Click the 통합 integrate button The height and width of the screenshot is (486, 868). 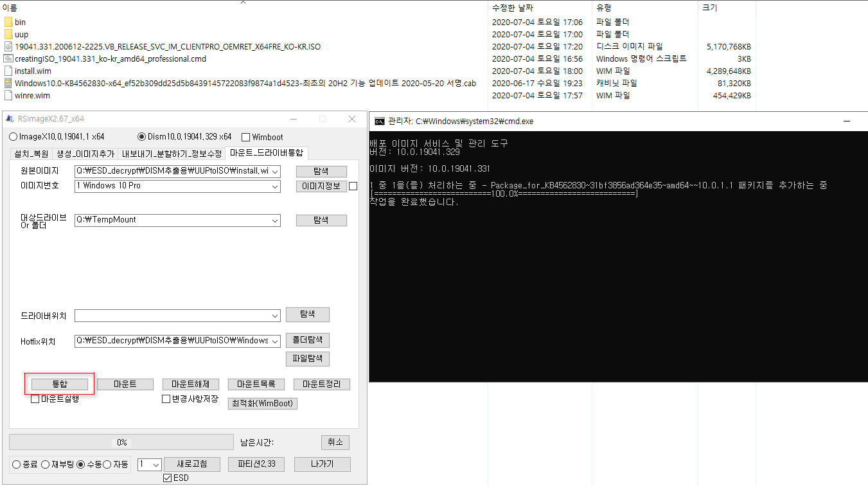(x=60, y=384)
